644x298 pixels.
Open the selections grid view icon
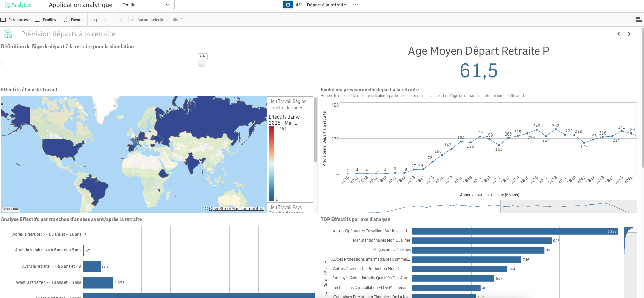coord(639,20)
